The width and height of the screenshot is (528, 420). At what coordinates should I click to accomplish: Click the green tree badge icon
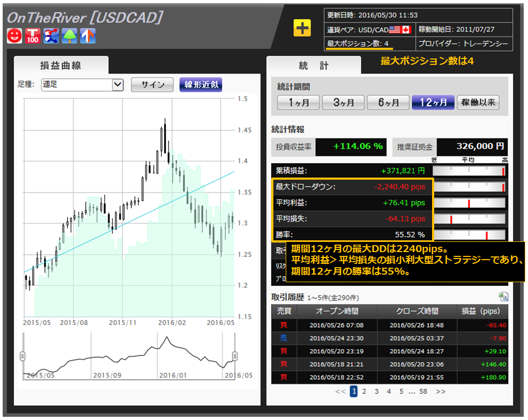(70, 36)
